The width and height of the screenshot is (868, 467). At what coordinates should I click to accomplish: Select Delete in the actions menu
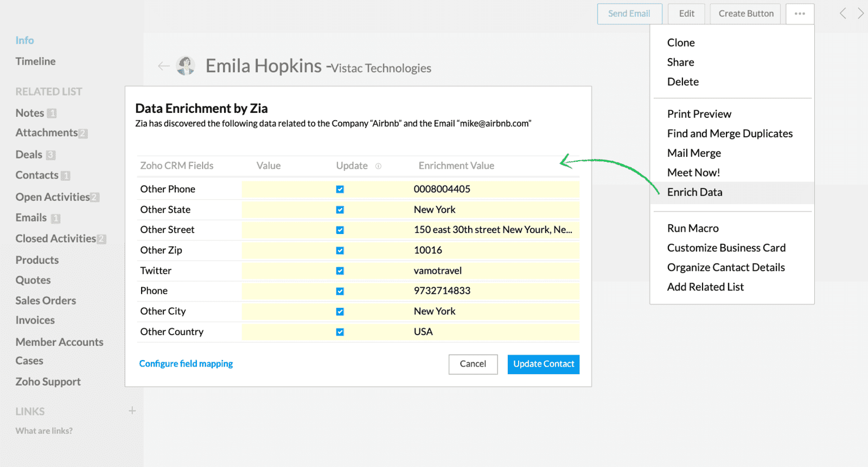[683, 81]
